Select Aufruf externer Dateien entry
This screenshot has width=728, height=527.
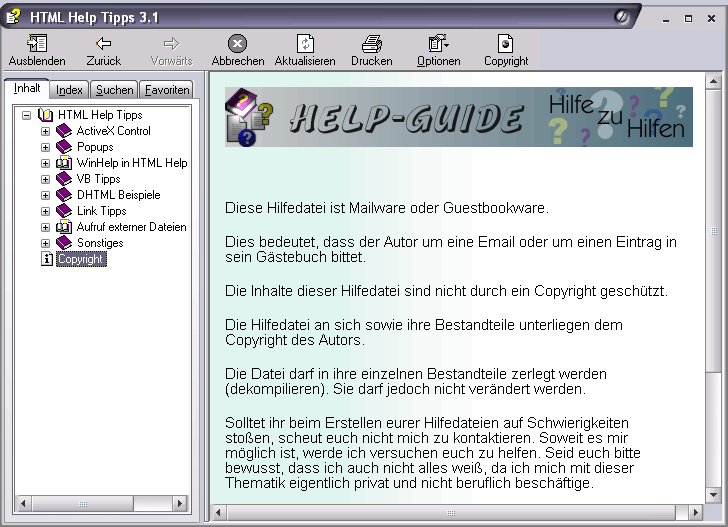131,227
